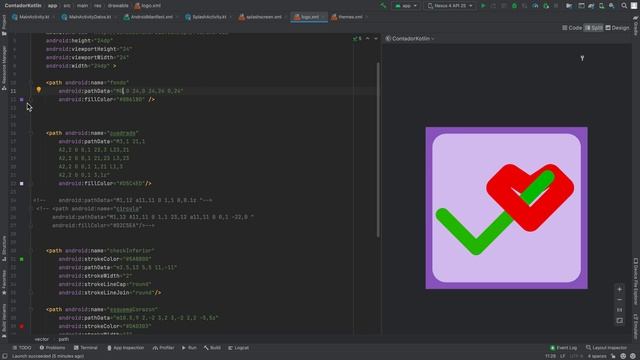
Task: Click the zoom to fit screen icon
Action: pos(619,320)
